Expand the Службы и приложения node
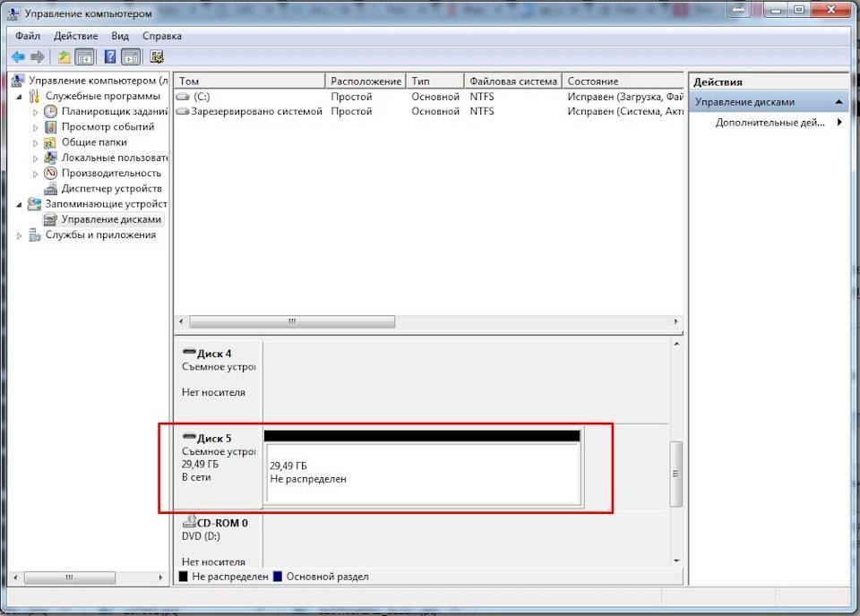This screenshot has width=860, height=616. [x=21, y=235]
